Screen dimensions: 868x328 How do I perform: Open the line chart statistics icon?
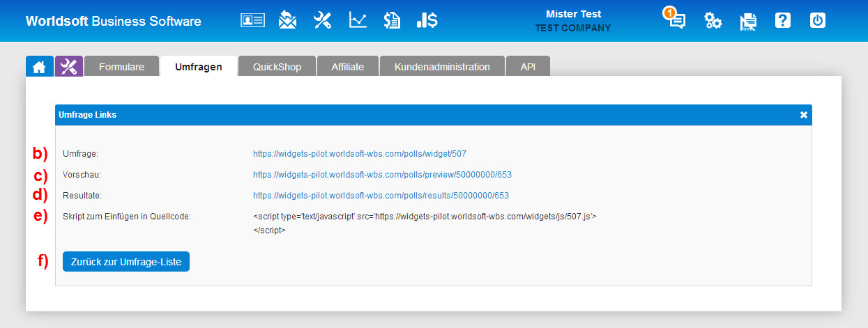358,20
